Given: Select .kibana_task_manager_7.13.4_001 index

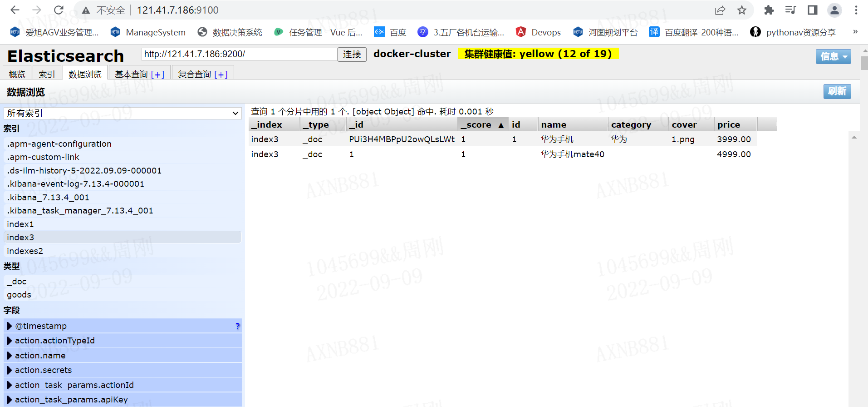Looking at the screenshot, I should (123, 210).
